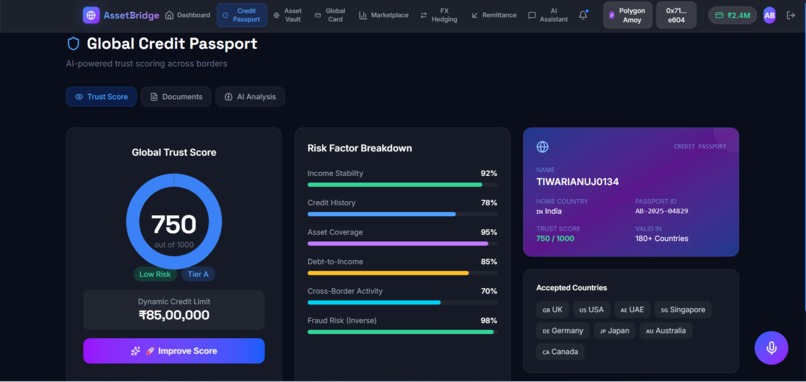Switch to the Trust Score tab

point(101,97)
